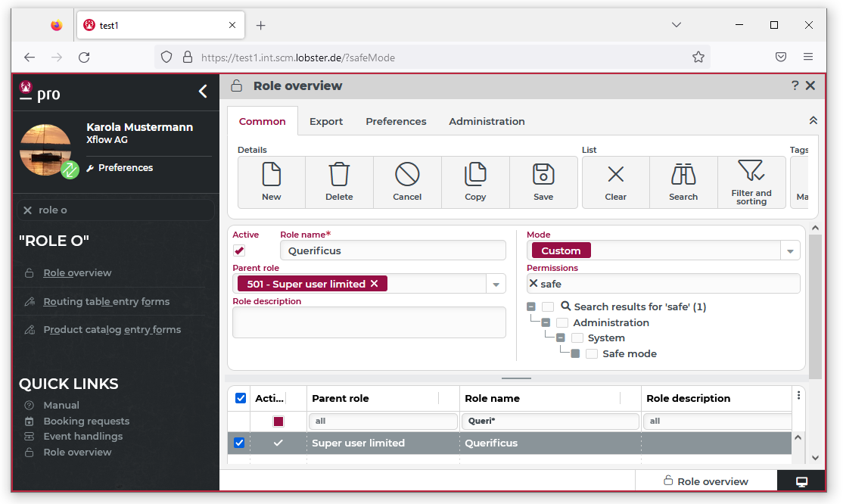Open table column options menu
The height and width of the screenshot is (504, 843).
click(x=798, y=395)
